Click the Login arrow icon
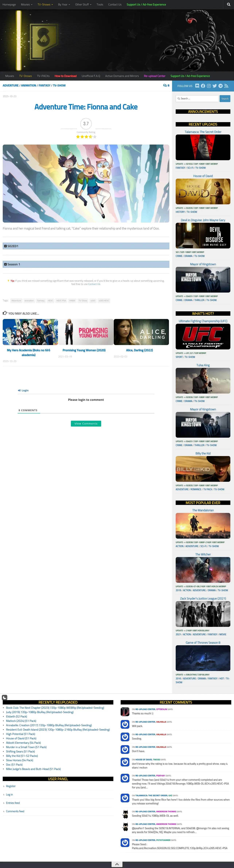 tap(19, 391)
